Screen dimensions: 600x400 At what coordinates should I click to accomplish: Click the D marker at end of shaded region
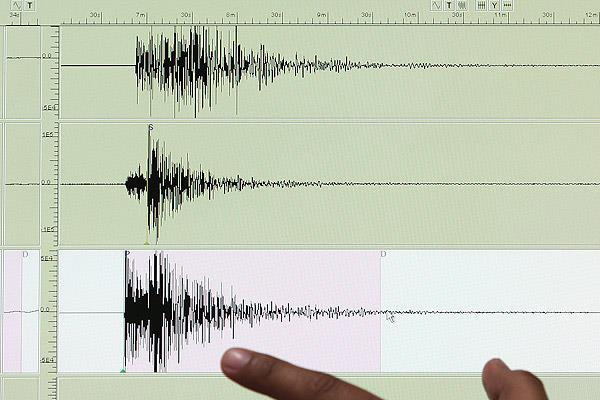tap(383, 254)
